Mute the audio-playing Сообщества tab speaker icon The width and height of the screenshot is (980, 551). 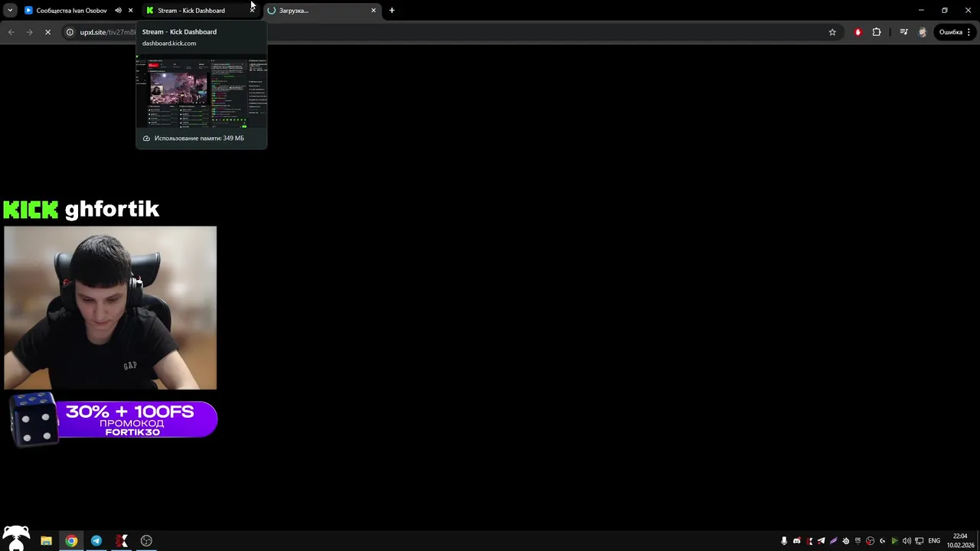click(118, 10)
